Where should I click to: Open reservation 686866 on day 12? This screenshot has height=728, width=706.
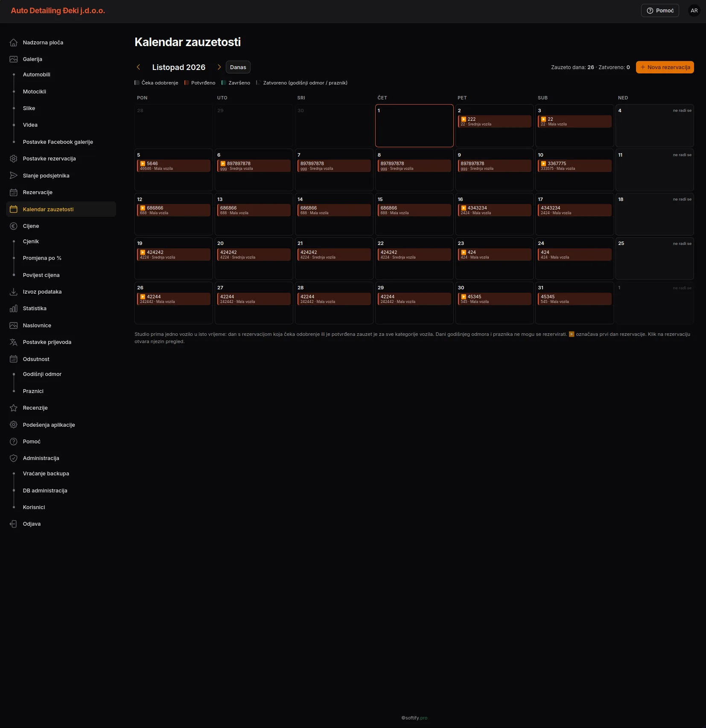pos(174,210)
